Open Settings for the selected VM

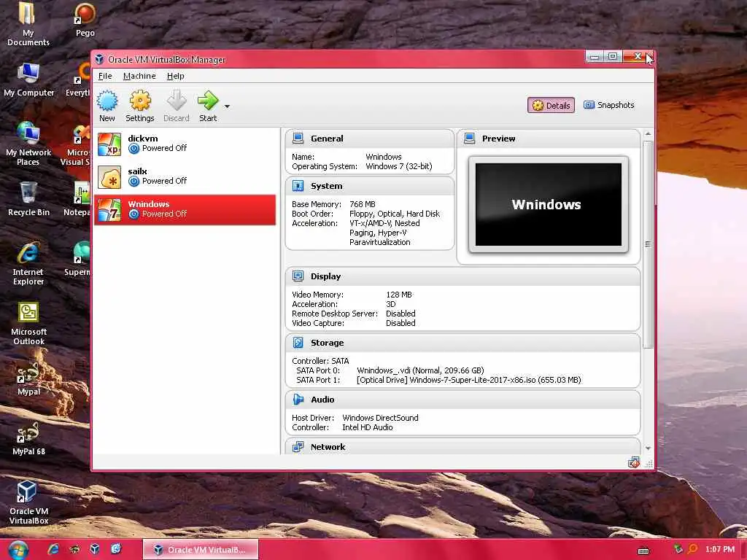click(x=139, y=106)
